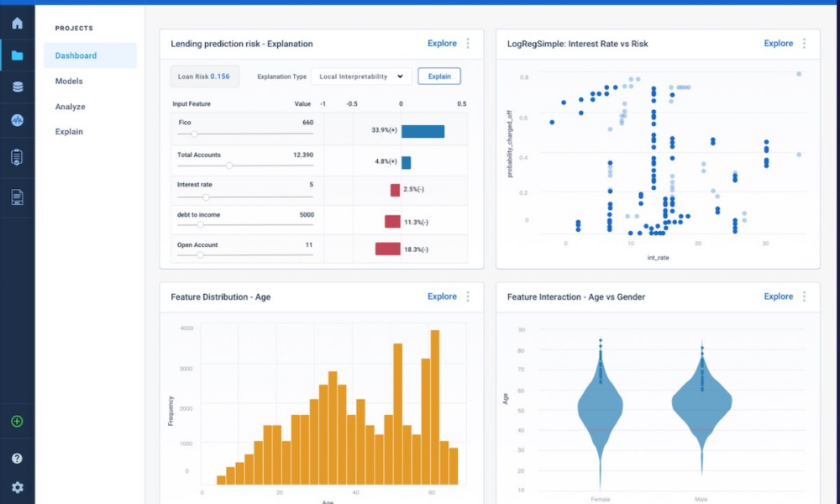Open the projects folder icon
The height and width of the screenshot is (504, 840).
17,55
